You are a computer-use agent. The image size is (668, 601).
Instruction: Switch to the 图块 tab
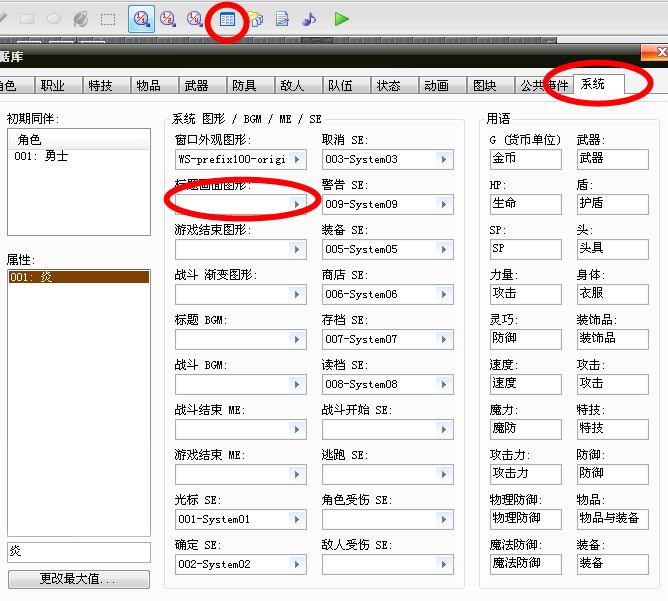pos(490,85)
